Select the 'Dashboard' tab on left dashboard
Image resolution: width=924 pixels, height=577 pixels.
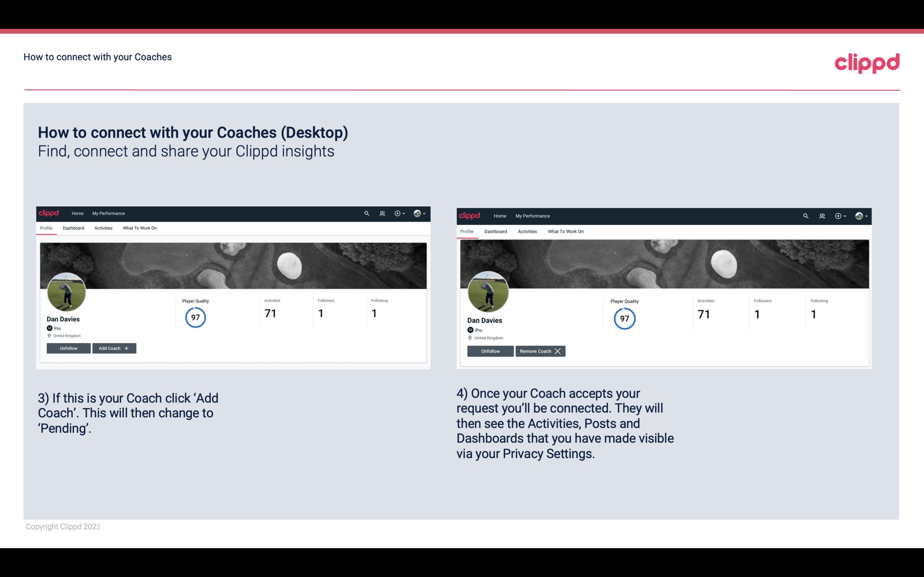73,228
